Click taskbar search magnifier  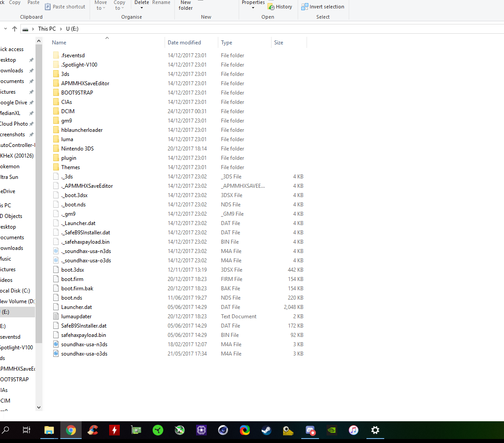[x=6, y=430]
